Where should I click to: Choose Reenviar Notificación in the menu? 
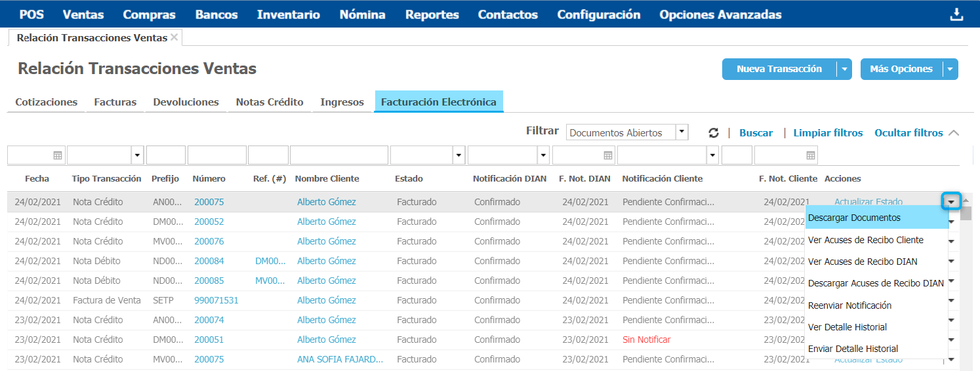point(849,305)
